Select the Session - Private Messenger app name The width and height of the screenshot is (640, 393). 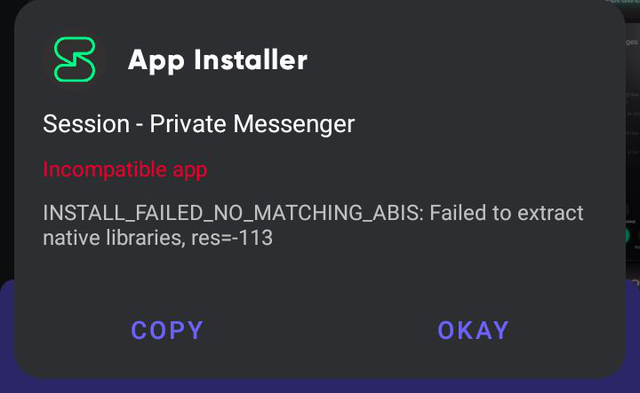pyautogui.click(x=199, y=124)
